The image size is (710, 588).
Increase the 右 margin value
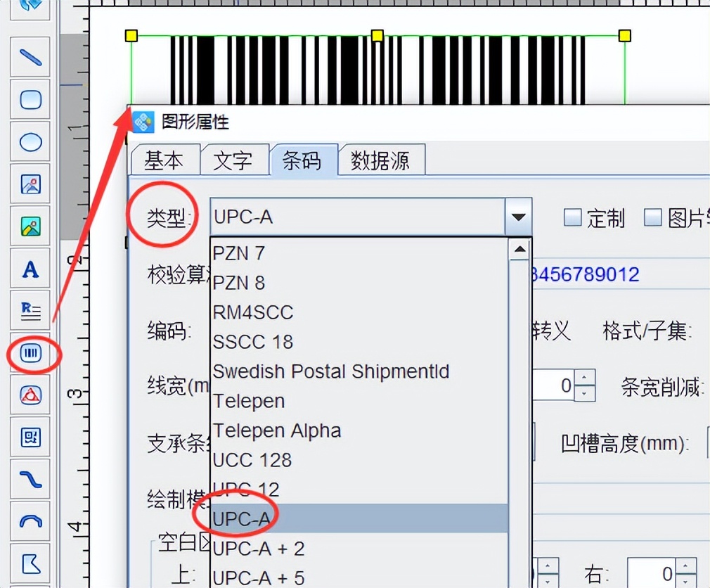coord(685,566)
